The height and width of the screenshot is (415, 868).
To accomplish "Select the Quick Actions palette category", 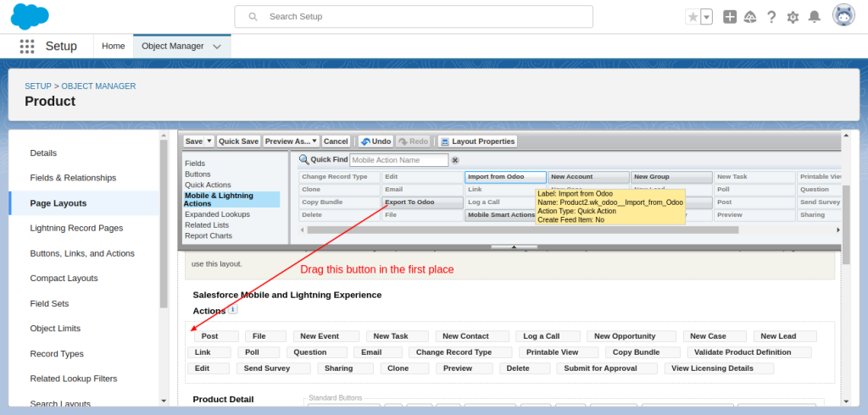I will [208, 185].
